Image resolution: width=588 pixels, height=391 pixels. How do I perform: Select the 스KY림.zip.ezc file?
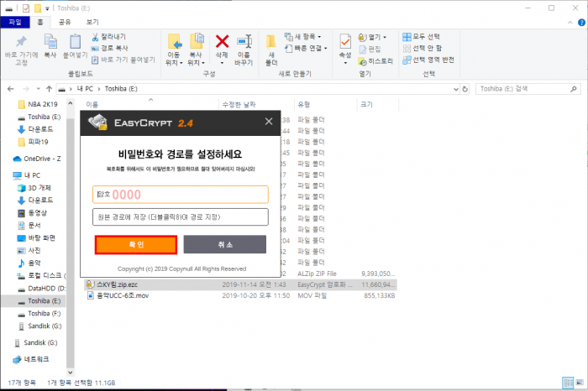point(241,284)
